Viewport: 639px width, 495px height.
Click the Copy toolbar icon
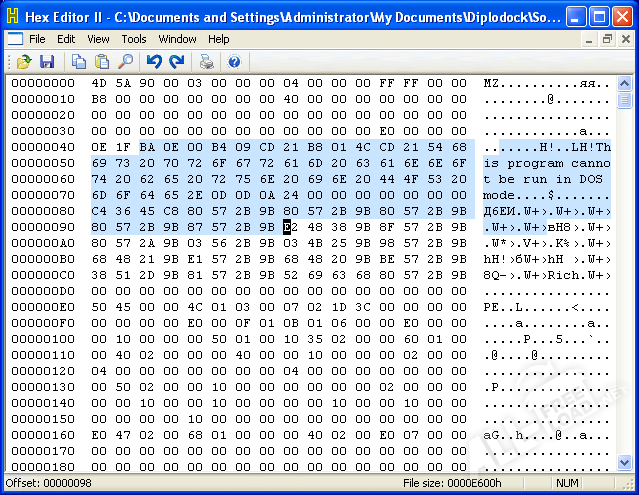[79, 62]
